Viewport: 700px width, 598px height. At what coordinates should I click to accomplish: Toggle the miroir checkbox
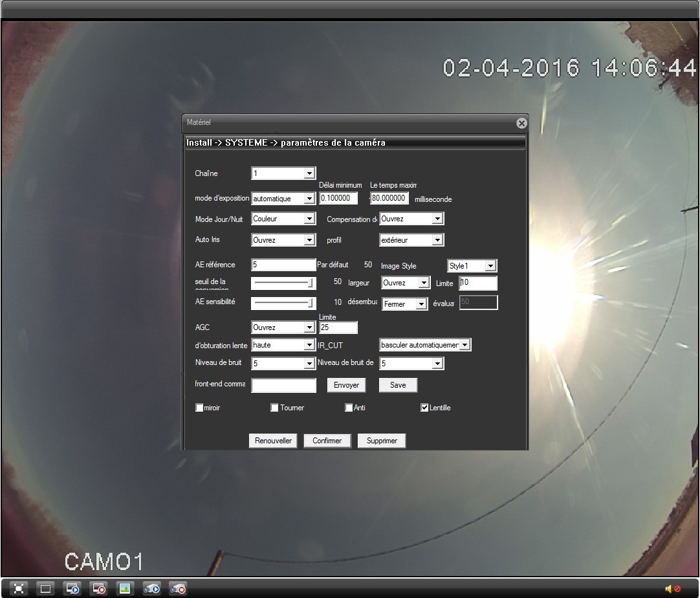tap(199, 407)
